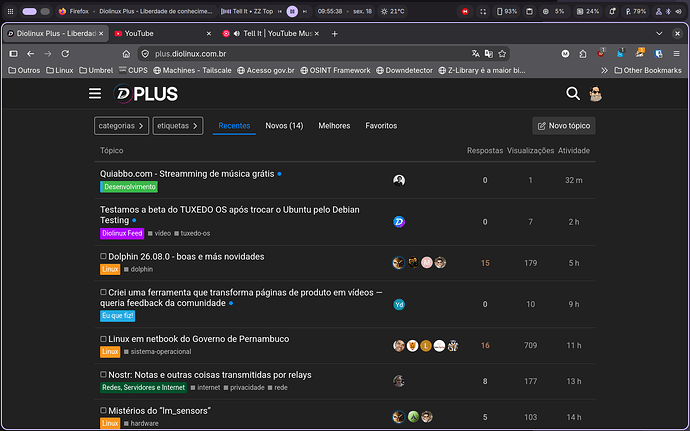Image resolution: width=690 pixels, height=431 pixels.
Task: Sort topics by Respostas column
Action: coord(484,151)
